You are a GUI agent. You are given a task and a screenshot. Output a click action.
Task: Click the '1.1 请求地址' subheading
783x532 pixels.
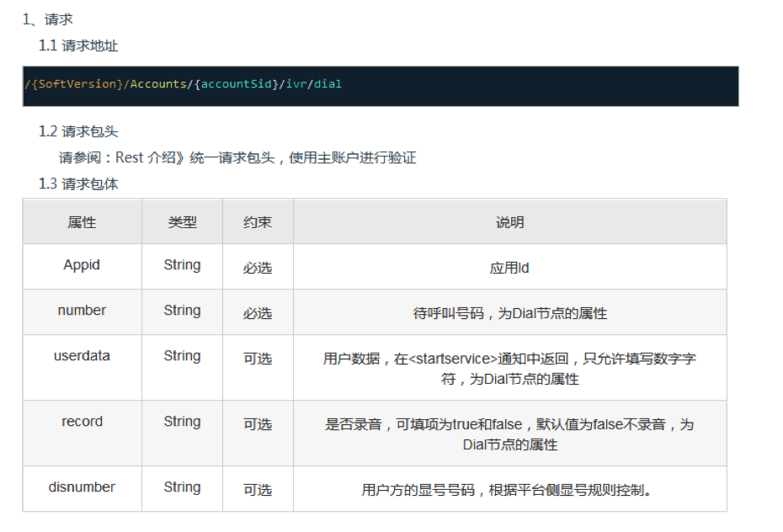click(78, 46)
